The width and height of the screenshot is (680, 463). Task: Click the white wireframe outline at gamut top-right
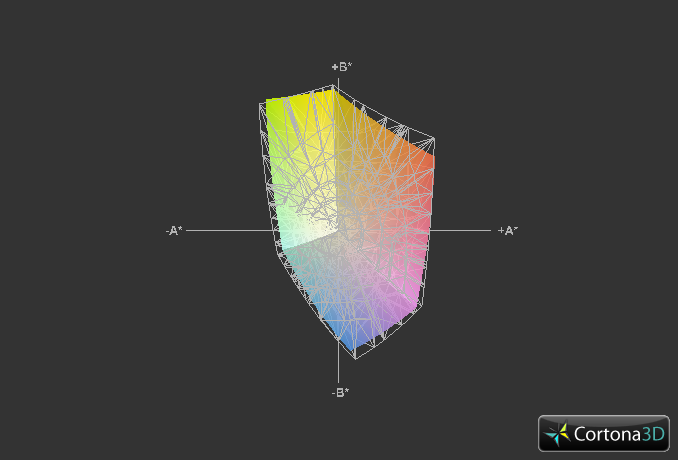[420, 133]
